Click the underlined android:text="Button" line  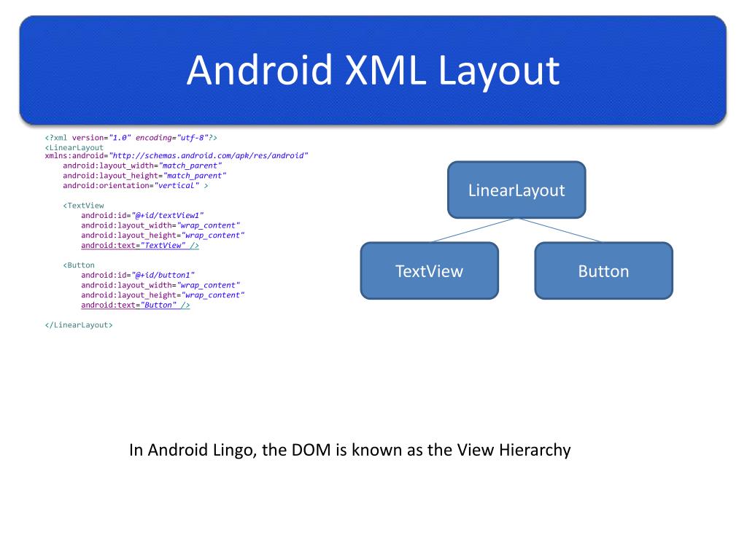(x=135, y=306)
